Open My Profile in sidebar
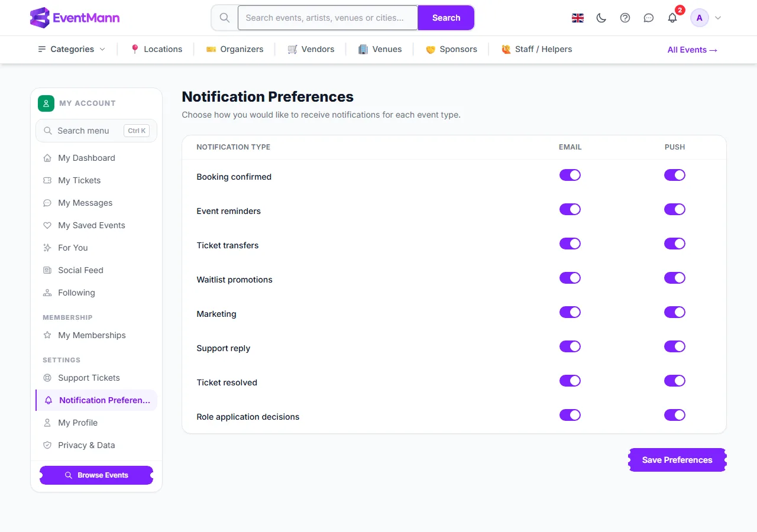 click(96, 423)
